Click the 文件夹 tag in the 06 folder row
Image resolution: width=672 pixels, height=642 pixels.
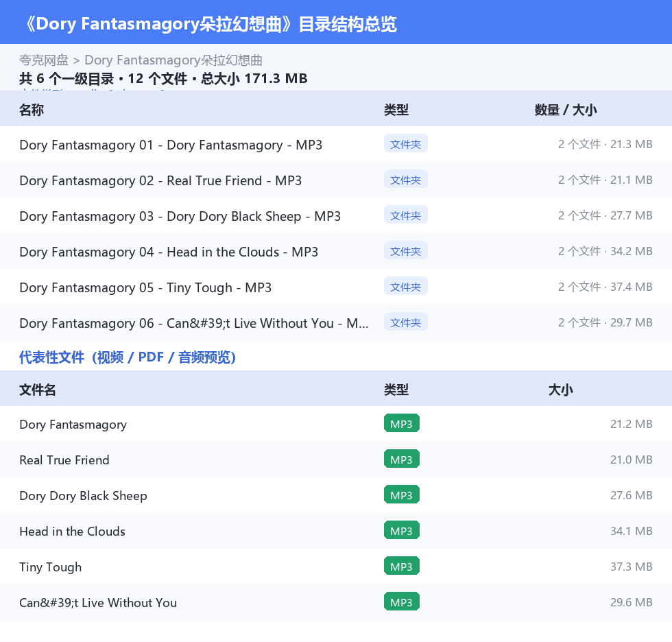(x=405, y=322)
